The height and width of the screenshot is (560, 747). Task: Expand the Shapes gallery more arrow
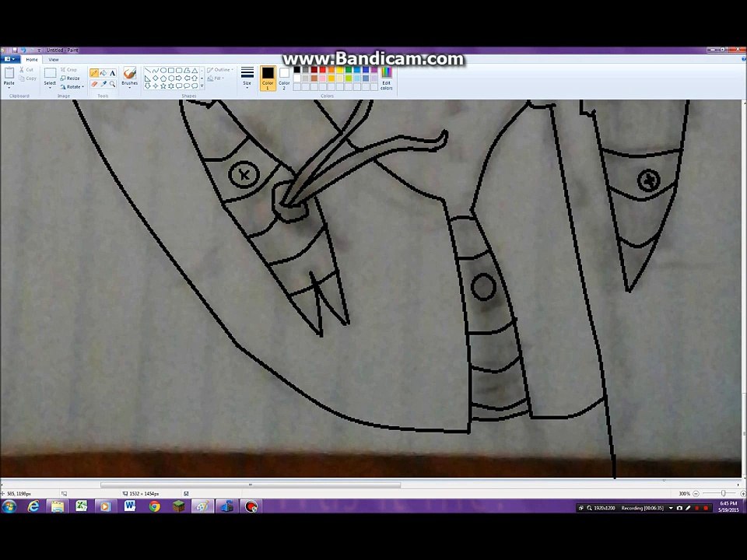click(x=202, y=86)
